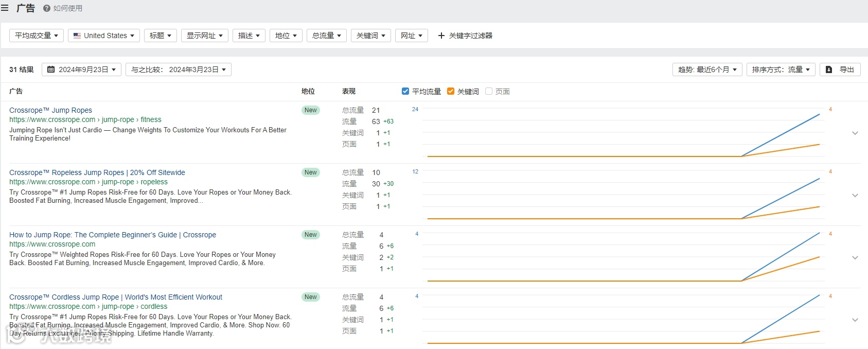Open Cordless Jump Rope World's Most Efficient title

[116, 297]
